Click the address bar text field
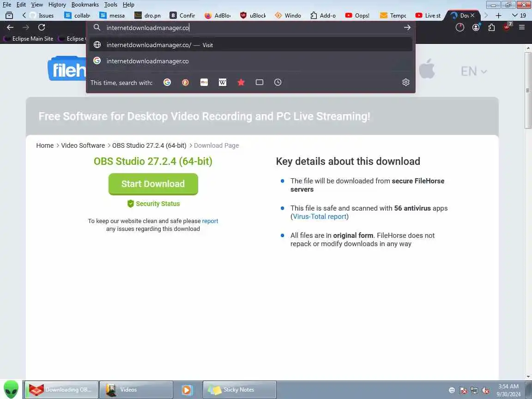This screenshot has width=532, height=399. coord(251,28)
